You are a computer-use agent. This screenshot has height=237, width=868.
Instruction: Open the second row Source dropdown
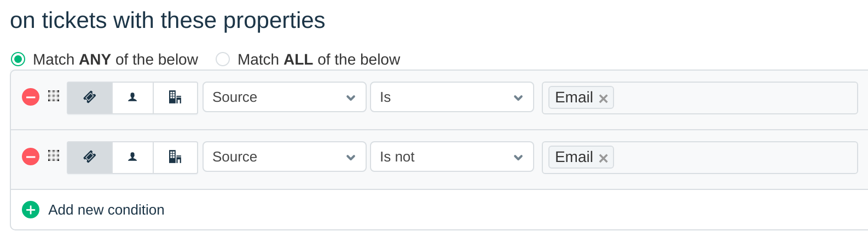tap(284, 157)
